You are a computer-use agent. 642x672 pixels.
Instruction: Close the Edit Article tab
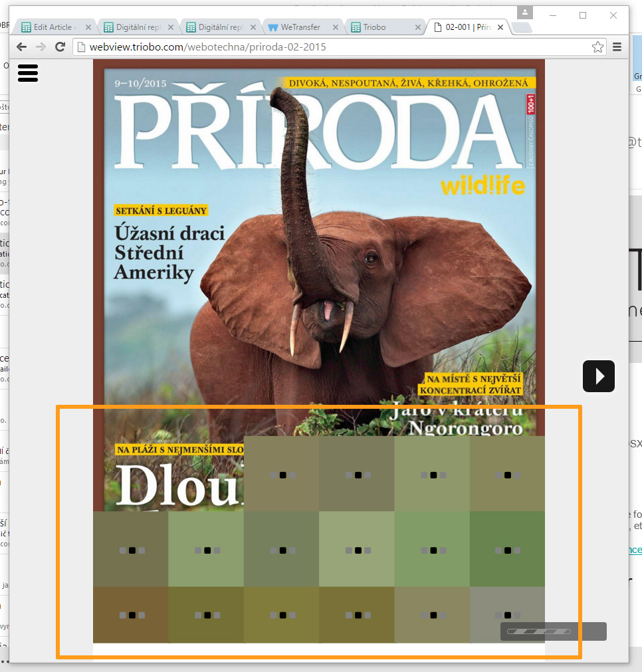pyautogui.click(x=88, y=27)
